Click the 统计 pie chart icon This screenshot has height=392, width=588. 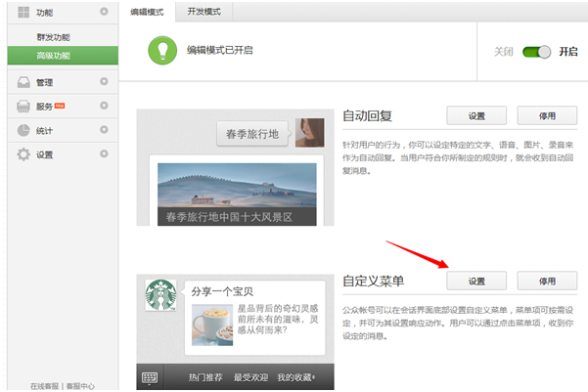coord(22,130)
